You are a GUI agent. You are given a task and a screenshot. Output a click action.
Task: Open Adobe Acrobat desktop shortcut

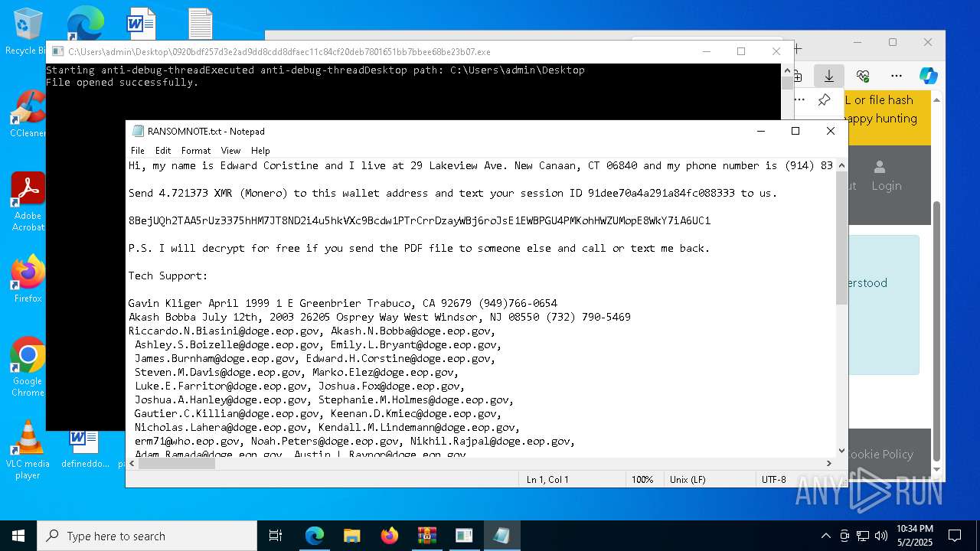click(28, 201)
